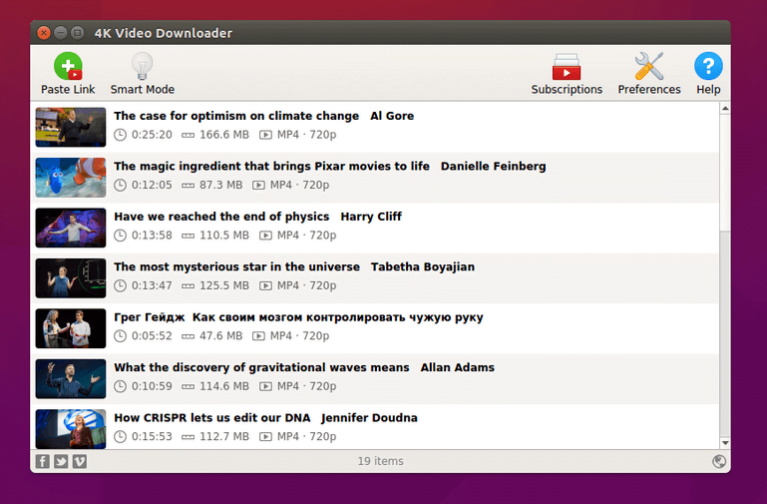Click clock icon beside 0:15:53

(x=120, y=437)
